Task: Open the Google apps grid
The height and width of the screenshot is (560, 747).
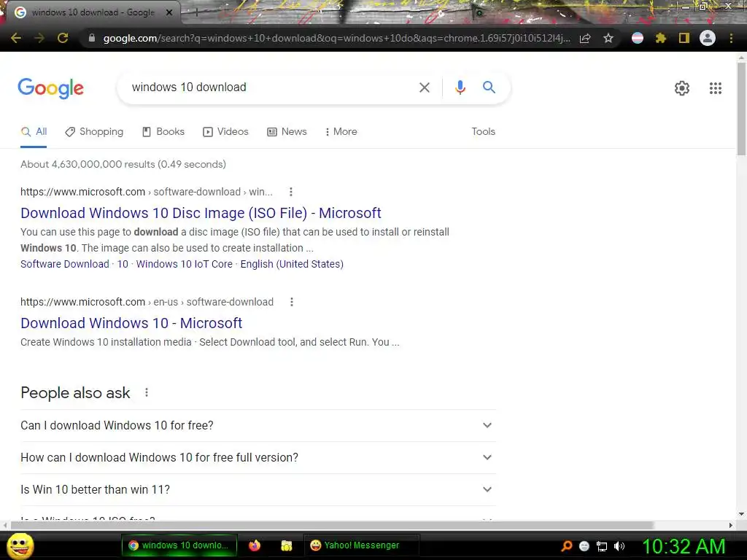Action: [x=716, y=88]
